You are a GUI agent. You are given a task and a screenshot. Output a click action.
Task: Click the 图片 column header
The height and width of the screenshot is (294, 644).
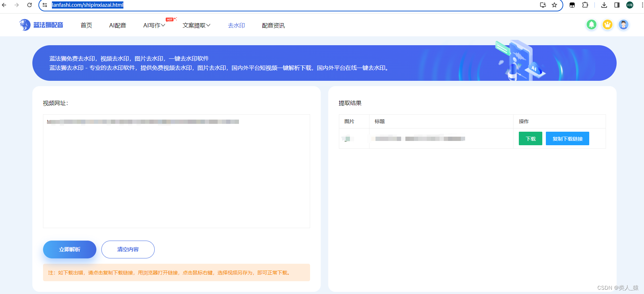349,121
